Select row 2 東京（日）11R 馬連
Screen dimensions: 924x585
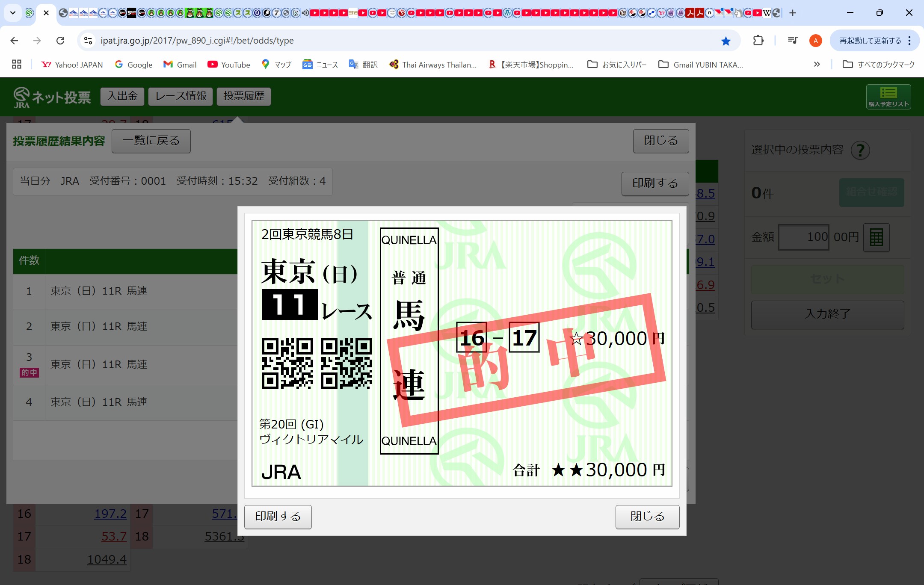tap(125, 327)
